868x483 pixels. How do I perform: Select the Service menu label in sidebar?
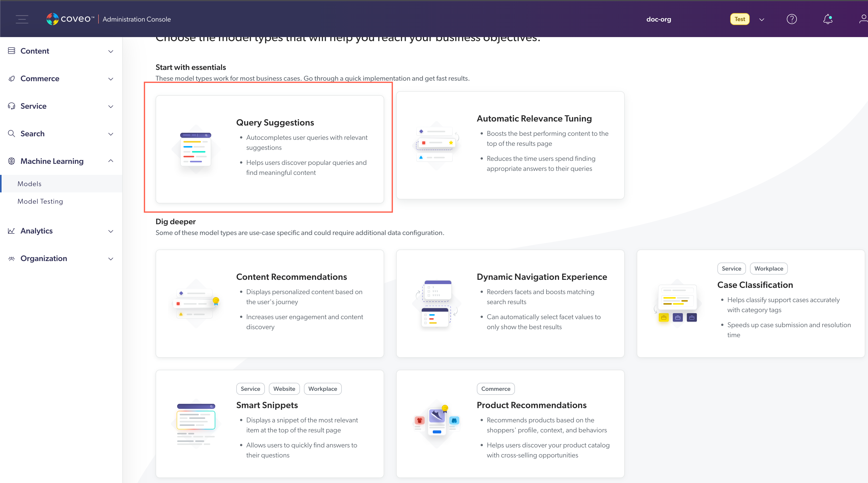(x=33, y=106)
